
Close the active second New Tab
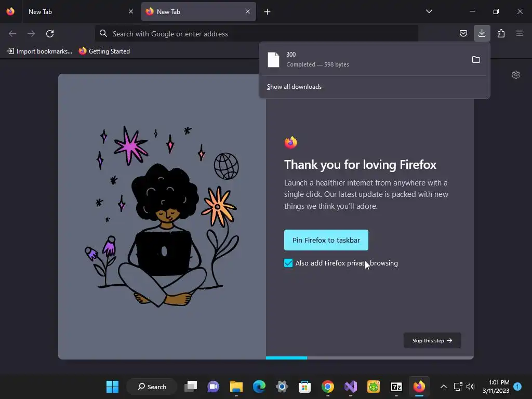coord(248,11)
